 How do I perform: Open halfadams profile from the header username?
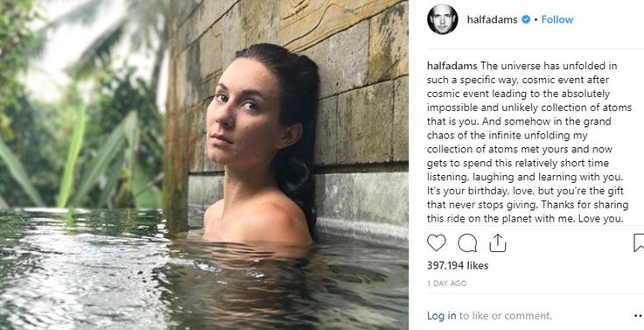click(492, 19)
